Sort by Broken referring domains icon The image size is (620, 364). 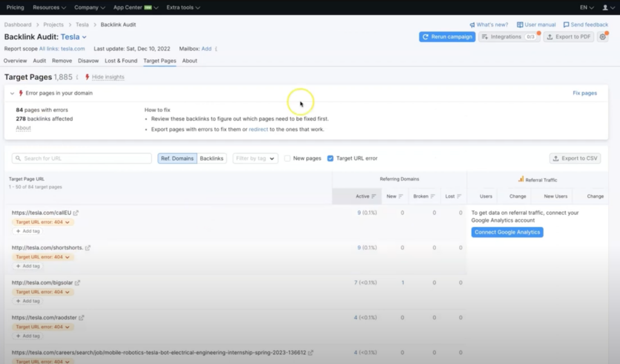pyautogui.click(x=432, y=197)
